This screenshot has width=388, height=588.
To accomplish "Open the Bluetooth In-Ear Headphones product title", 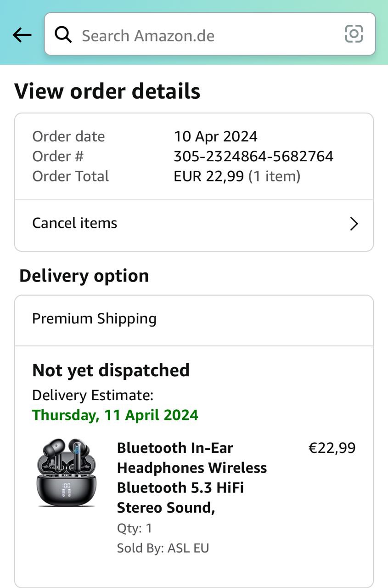I will click(x=192, y=478).
